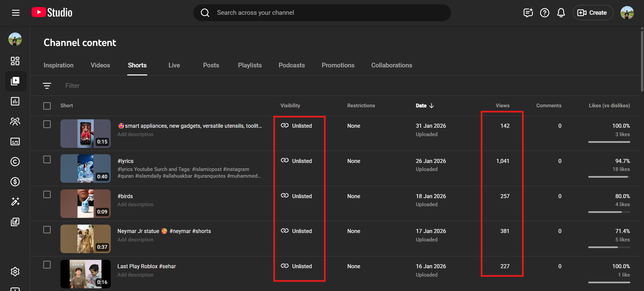Tick the select-all Shorts checkbox
This screenshot has height=291, width=644.
coord(47,106)
